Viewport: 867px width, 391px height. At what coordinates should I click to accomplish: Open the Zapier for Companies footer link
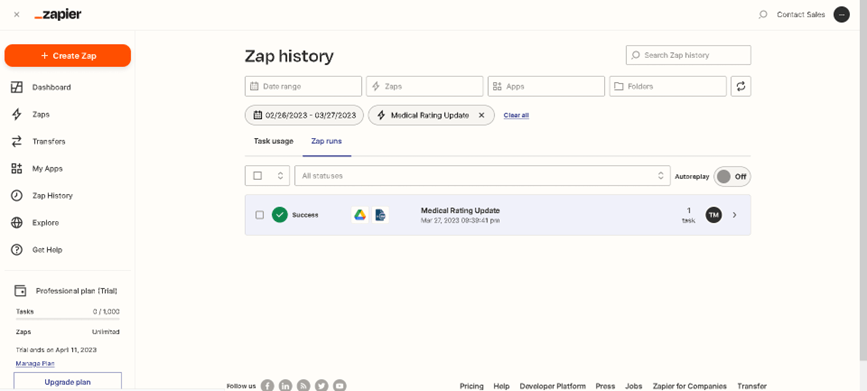click(x=690, y=386)
